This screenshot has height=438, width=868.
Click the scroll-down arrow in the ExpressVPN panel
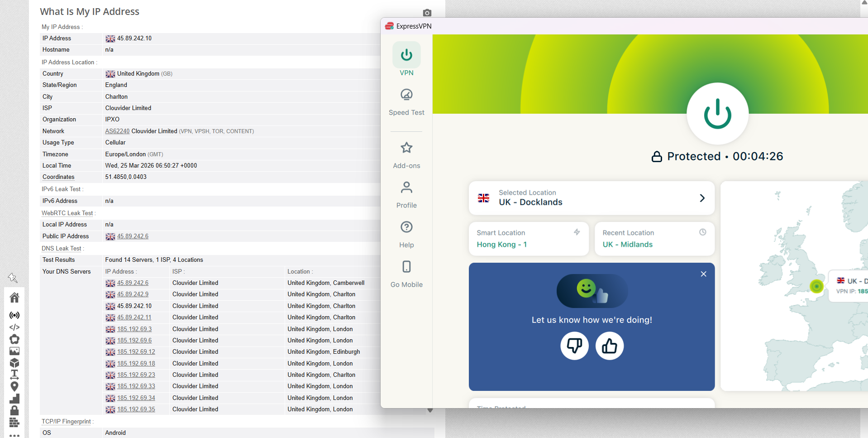tap(430, 410)
